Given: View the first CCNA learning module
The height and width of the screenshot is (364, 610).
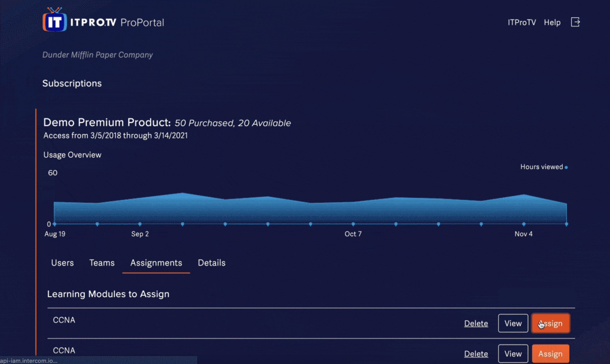Looking at the screenshot, I should (x=513, y=323).
